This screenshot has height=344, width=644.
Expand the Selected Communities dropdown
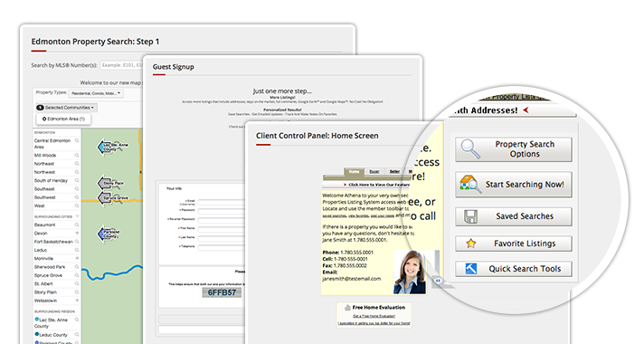pos(67,108)
